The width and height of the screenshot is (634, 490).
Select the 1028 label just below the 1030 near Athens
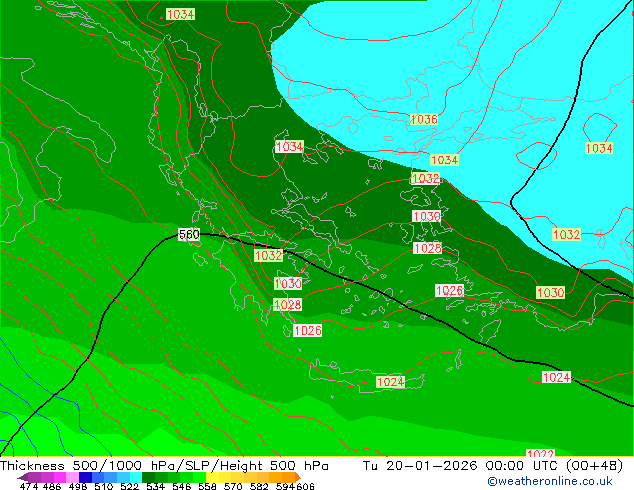(x=287, y=304)
